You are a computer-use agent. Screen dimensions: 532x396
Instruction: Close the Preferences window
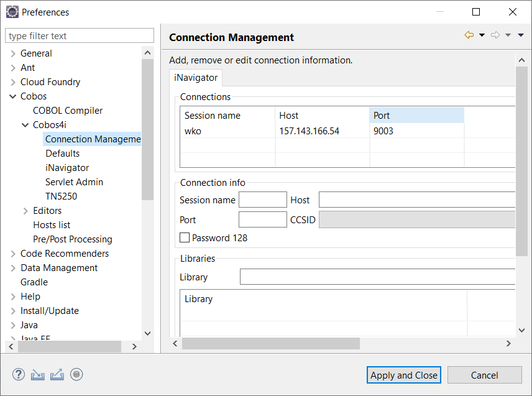[513, 12]
